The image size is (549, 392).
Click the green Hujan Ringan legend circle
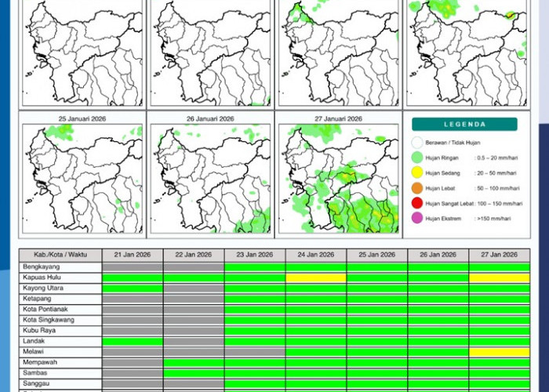pyautogui.click(x=416, y=158)
